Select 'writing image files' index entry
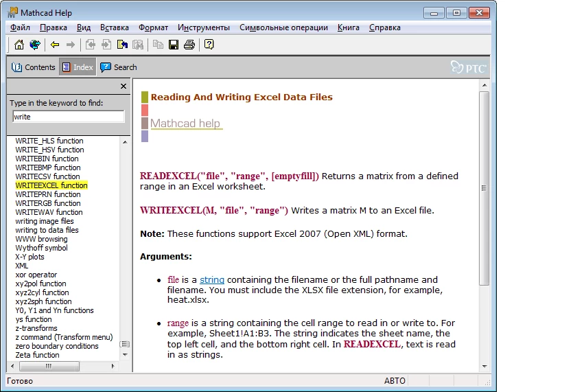The height and width of the screenshot is (392, 562). [45, 221]
